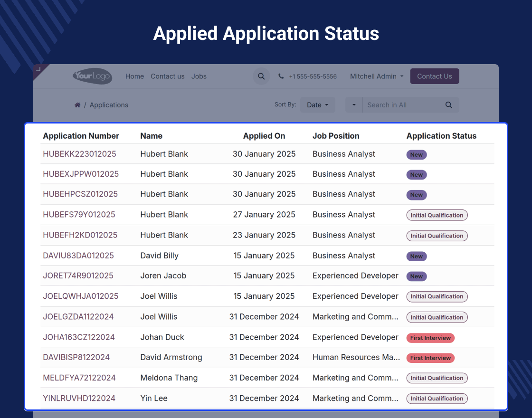Submit search with the magnifier in search box
The image size is (532, 418).
(x=448, y=105)
